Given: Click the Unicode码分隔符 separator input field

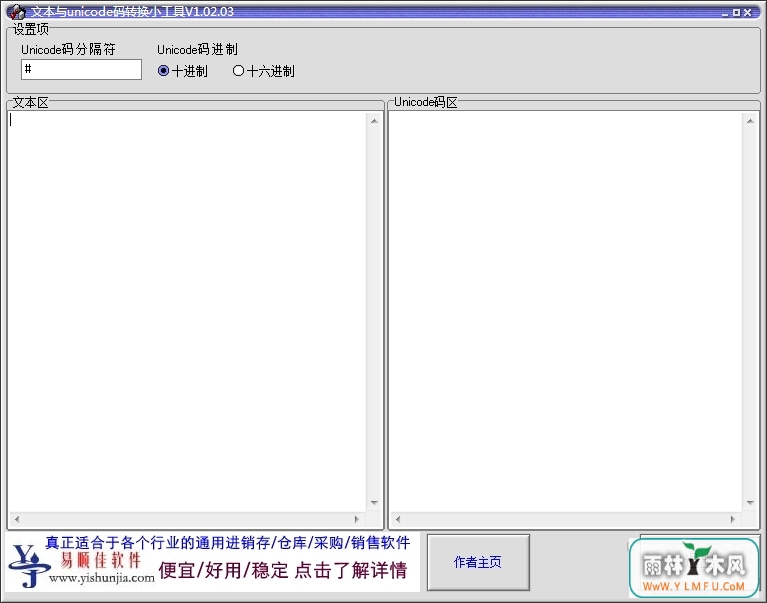Looking at the screenshot, I should pos(81,69).
